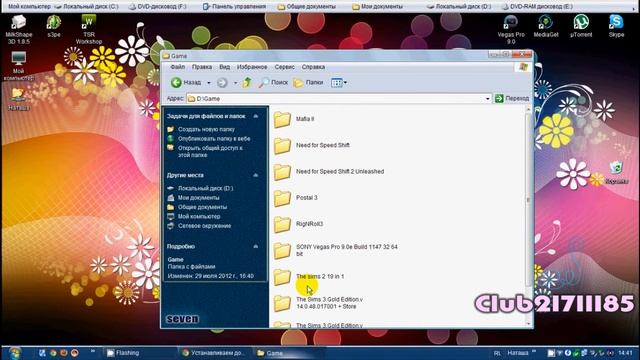The height and width of the screenshot is (360, 640).
Task: Toggle the Папки folders pane button
Action: tap(308, 82)
